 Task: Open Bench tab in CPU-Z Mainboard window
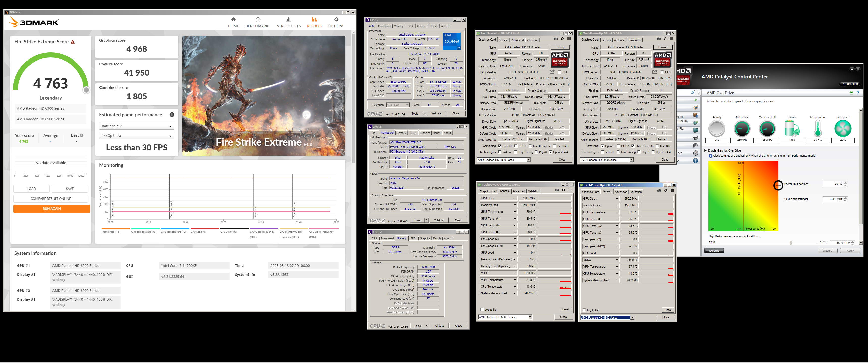(436, 133)
